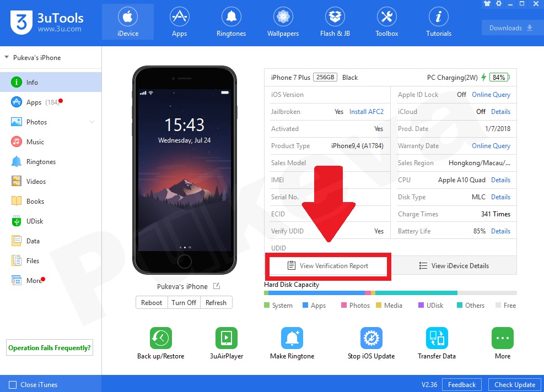Select Music in the sidebar

point(51,141)
